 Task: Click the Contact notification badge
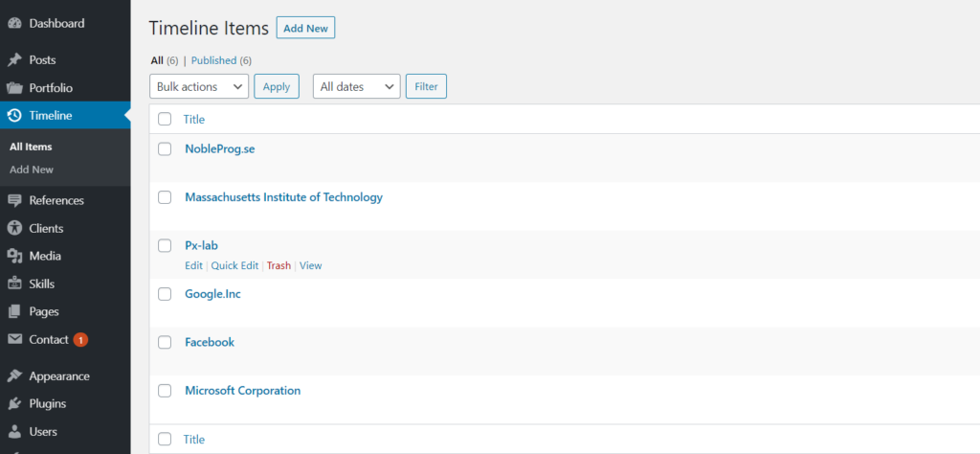tap(80, 340)
